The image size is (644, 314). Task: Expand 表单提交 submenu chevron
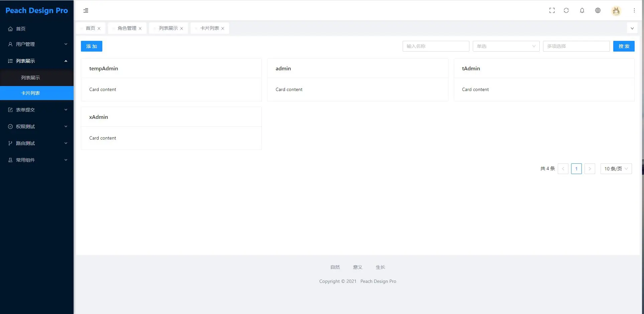point(66,110)
